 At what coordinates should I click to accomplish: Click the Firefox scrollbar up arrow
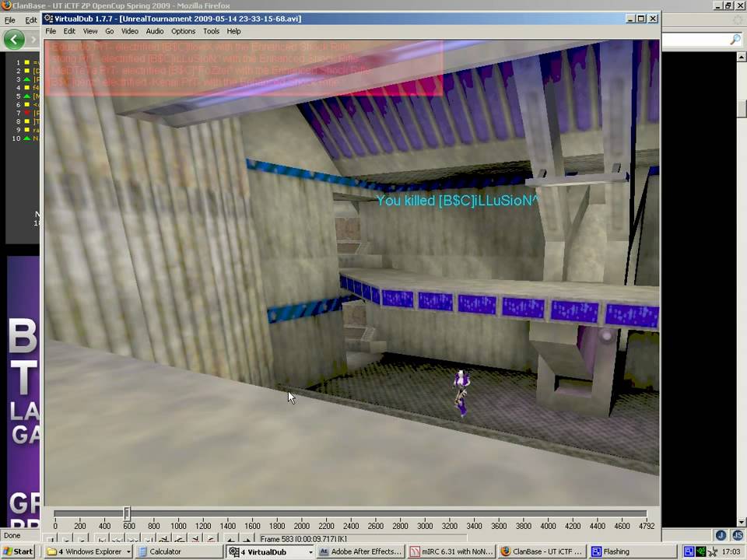[x=742, y=57]
